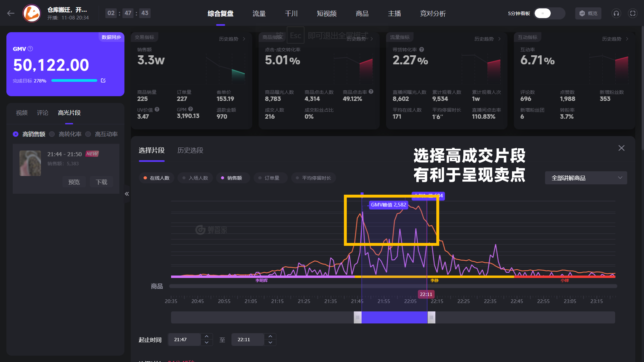Click the close X icon on chart overlay
Screen dimensions: 644x362
tap(621, 148)
